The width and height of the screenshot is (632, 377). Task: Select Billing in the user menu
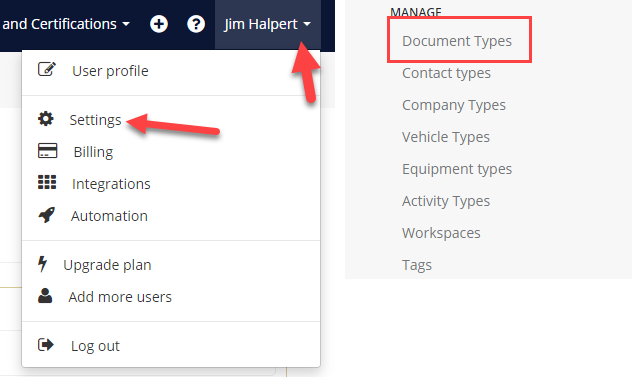93,152
